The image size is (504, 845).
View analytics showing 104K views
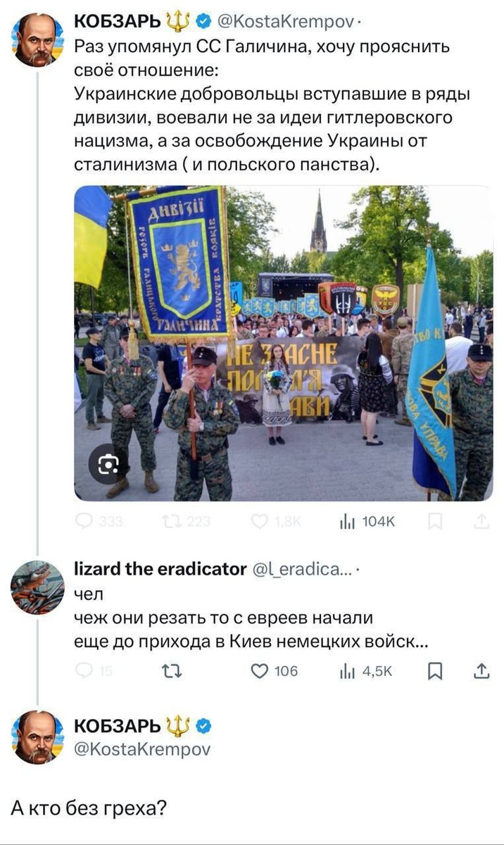(x=367, y=522)
